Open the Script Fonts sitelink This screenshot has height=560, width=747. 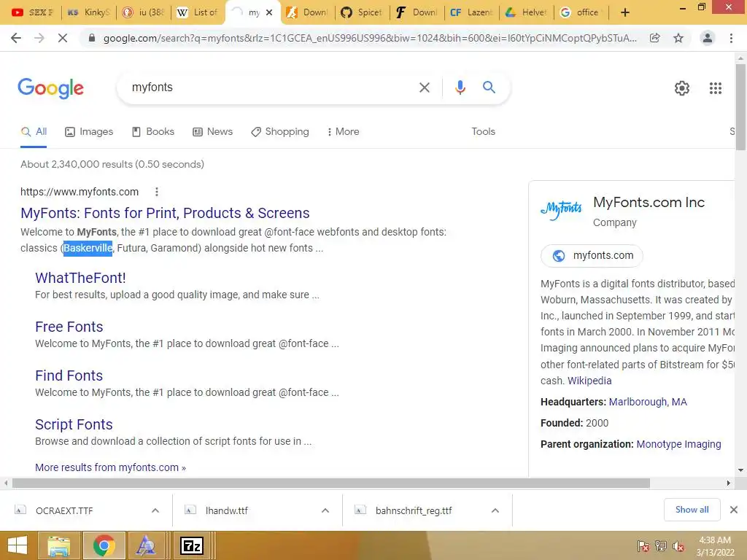tap(74, 424)
